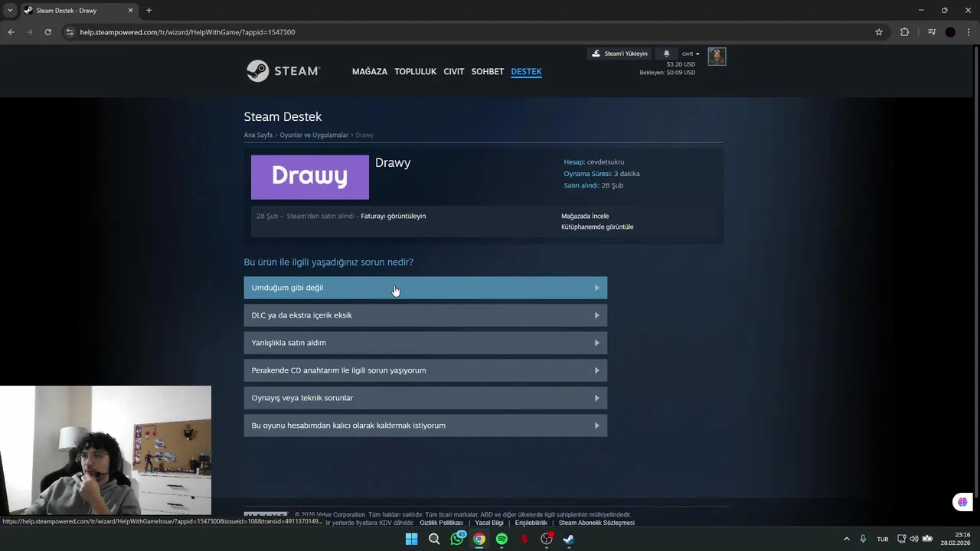
Task: Open WhatsApp from the taskbar
Action: tap(457, 539)
